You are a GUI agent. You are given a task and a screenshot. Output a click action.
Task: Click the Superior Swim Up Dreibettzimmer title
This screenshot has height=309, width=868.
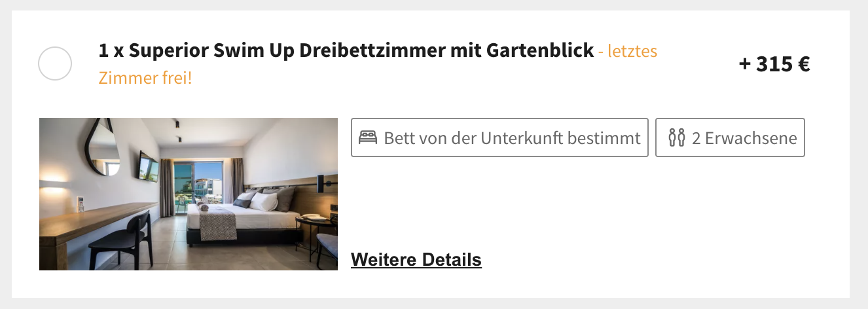(x=346, y=50)
